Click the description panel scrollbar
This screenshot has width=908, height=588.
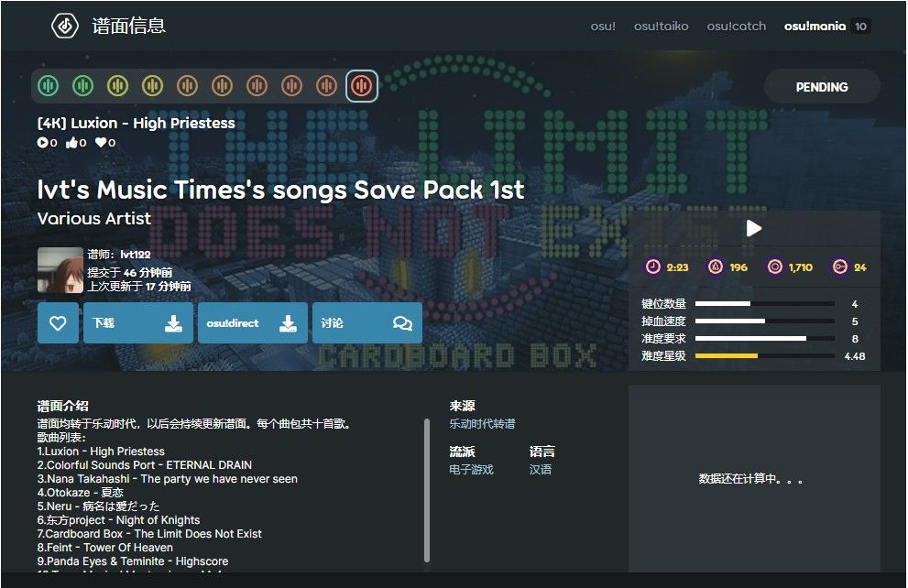tap(427, 490)
